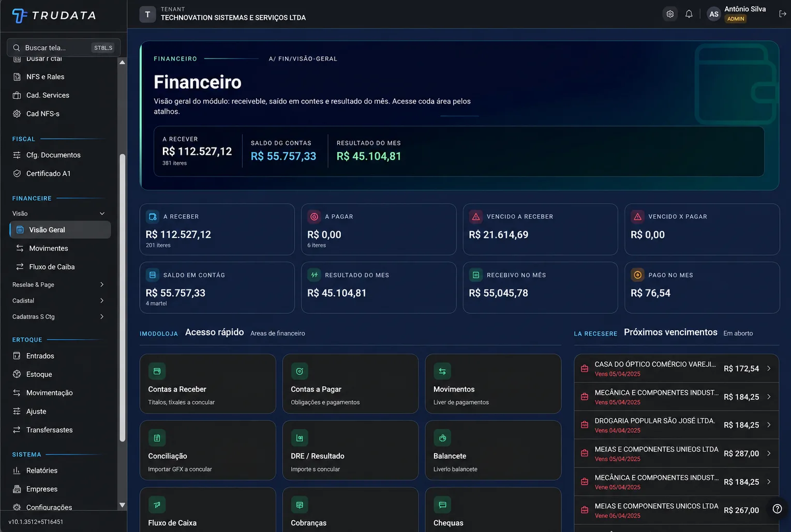Click the Cobranças card icon
This screenshot has height=532, width=791.
pos(300,505)
